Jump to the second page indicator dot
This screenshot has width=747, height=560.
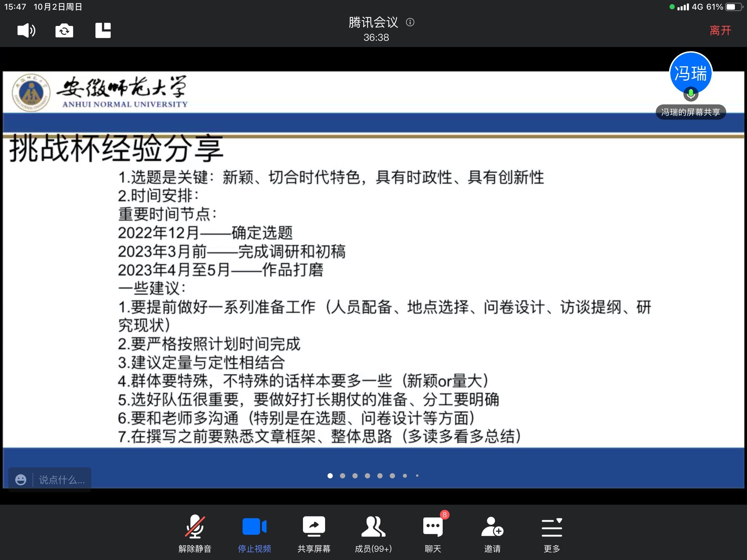[342, 476]
